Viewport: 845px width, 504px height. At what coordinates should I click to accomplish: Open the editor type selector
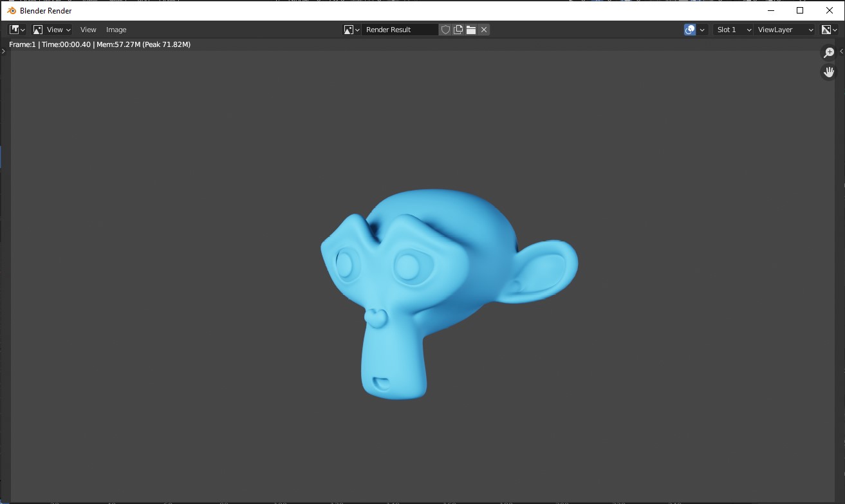[x=17, y=30]
